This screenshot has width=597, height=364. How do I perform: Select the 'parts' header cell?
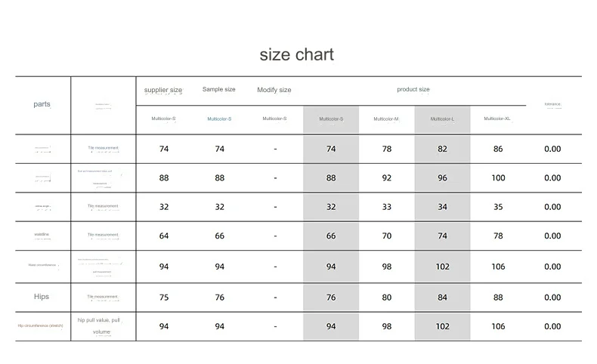tap(42, 103)
